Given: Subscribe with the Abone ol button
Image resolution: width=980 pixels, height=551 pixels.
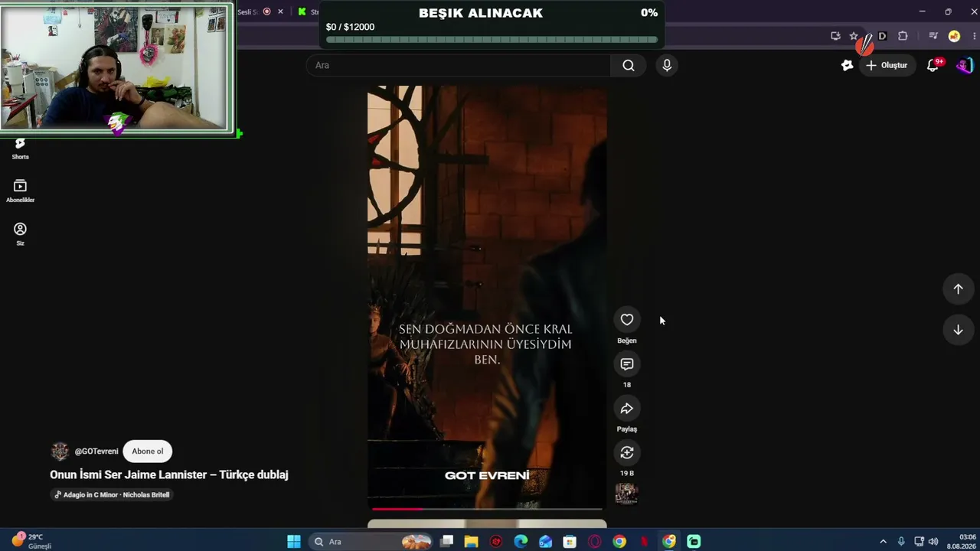Looking at the screenshot, I should pyautogui.click(x=148, y=452).
